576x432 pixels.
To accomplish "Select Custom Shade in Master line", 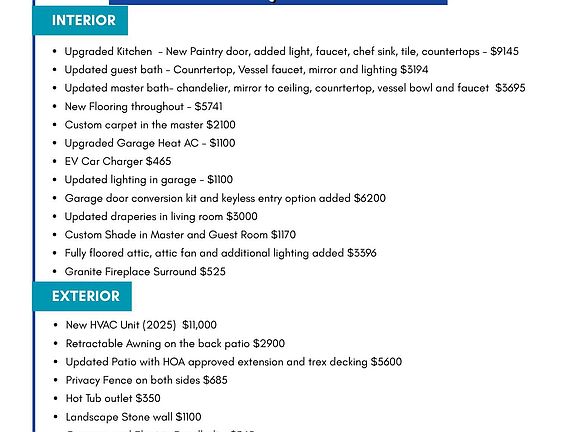I will click(x=180, y=235).
